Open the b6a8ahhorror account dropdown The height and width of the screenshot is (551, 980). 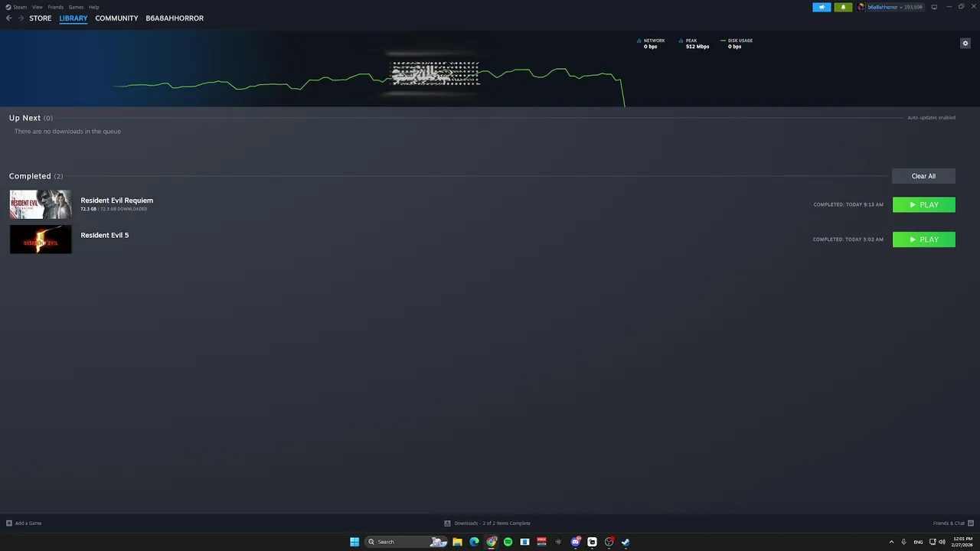tap(895, 7)
